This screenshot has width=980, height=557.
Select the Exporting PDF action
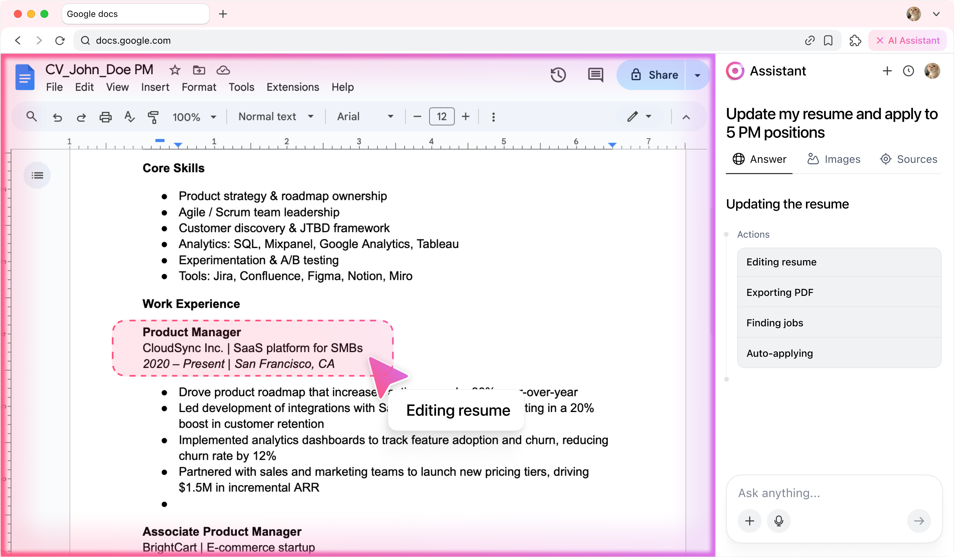coord(839,292)
